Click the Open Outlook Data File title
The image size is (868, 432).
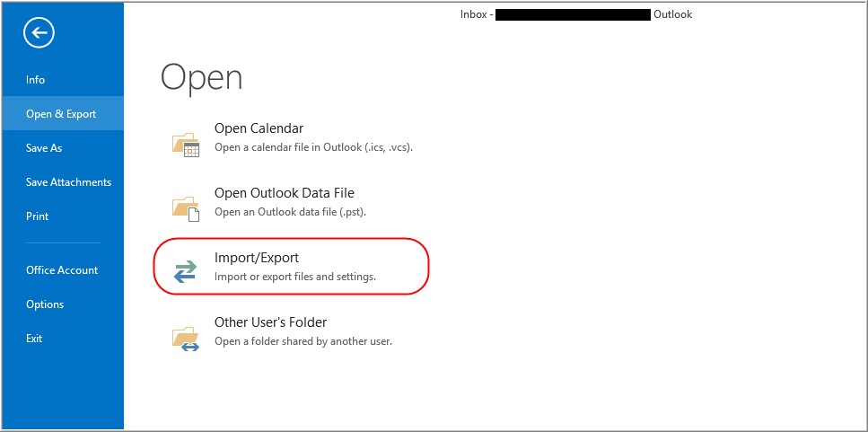[284, 193]
